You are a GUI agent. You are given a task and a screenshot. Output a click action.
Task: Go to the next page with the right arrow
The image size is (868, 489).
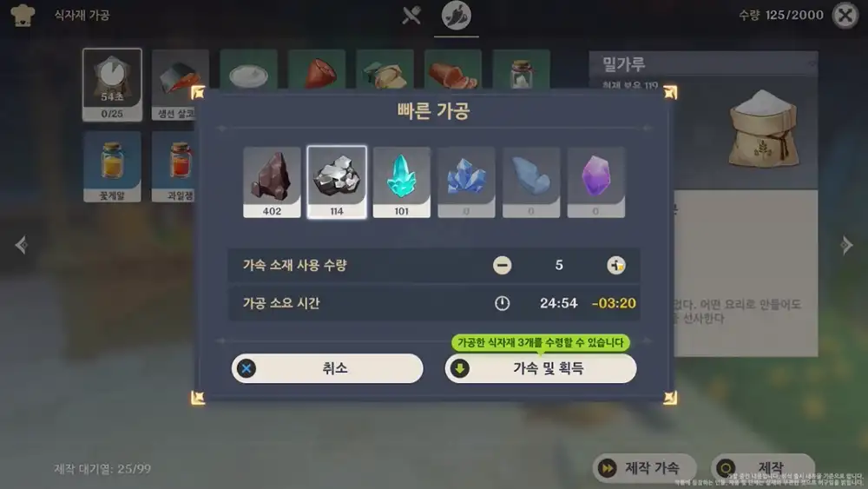[846, 245]
